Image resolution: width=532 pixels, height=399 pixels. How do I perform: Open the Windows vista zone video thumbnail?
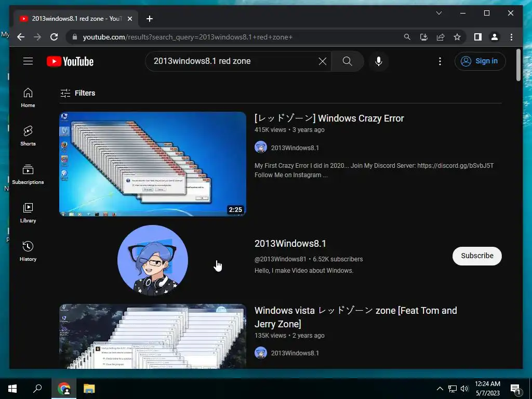tap(153, 336)
